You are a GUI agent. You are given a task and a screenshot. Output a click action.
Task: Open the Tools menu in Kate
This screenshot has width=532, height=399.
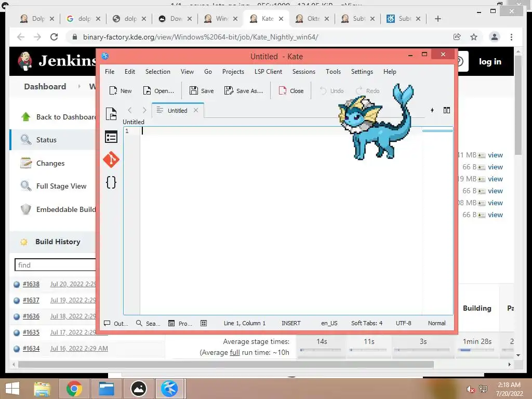333,72
